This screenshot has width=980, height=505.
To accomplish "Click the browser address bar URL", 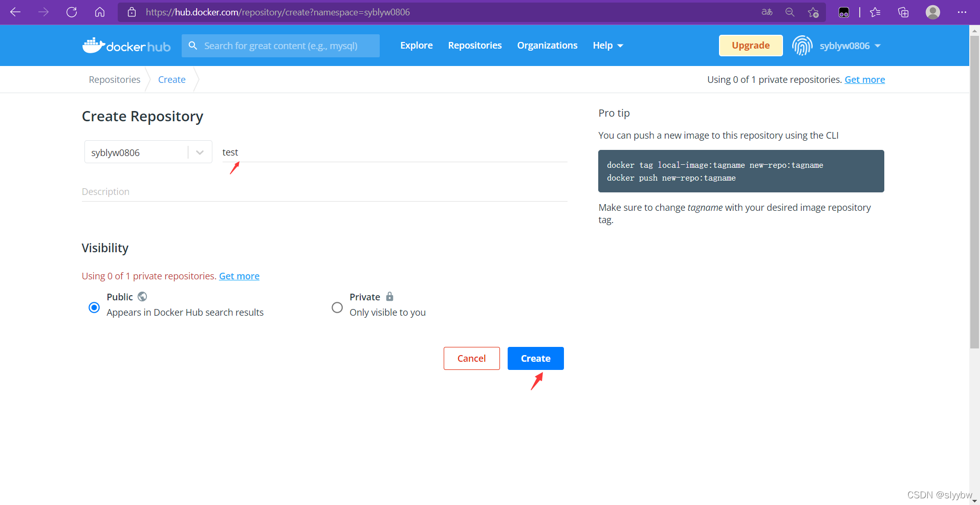I will 278,12.
